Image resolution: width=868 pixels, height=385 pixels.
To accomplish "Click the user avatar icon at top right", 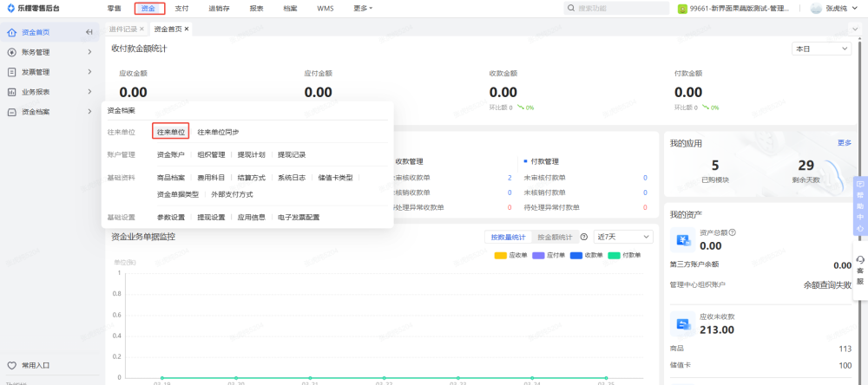I will (x=816, y=8).
